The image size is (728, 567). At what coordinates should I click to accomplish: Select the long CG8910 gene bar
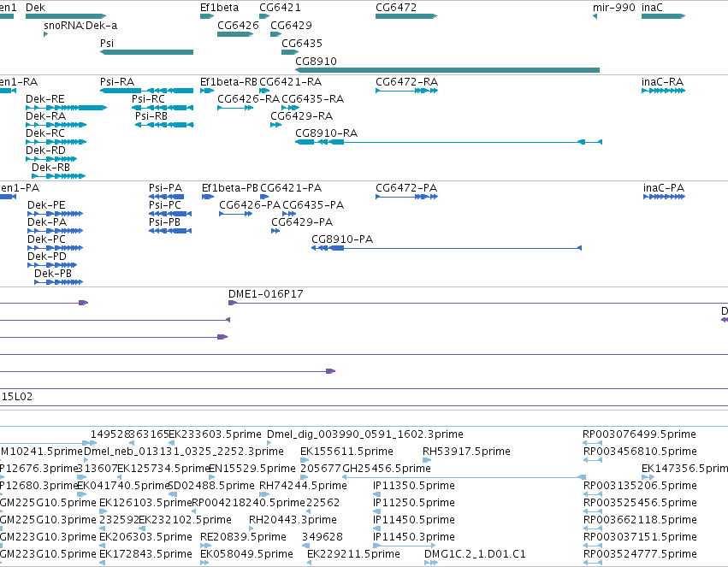tap(447, 70)
